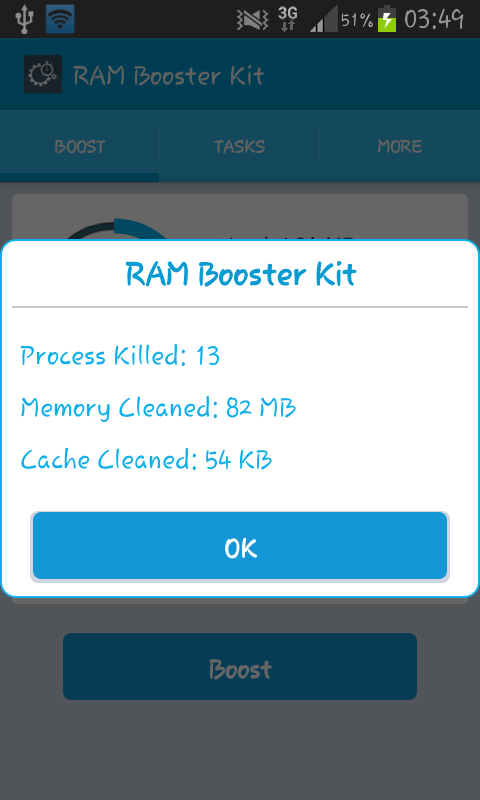The height and width of the screenshot is (800, 480).
Task: Tap the signal strength bars icon
Action: 323,19
